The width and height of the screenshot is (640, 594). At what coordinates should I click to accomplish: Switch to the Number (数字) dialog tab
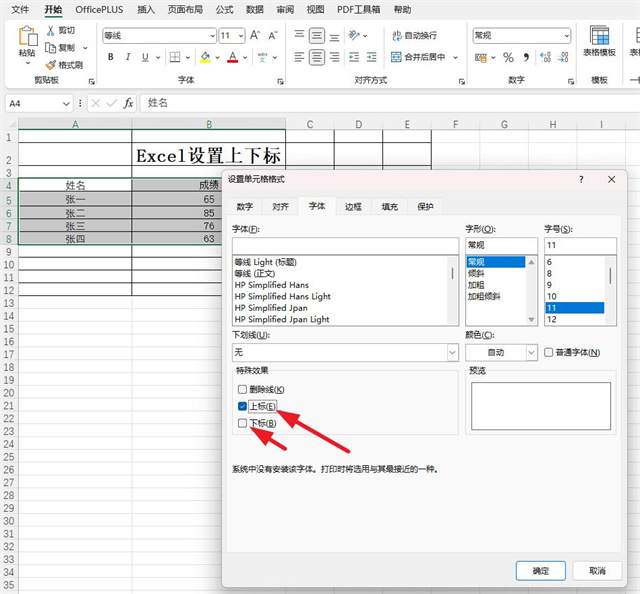pos(244,207)
